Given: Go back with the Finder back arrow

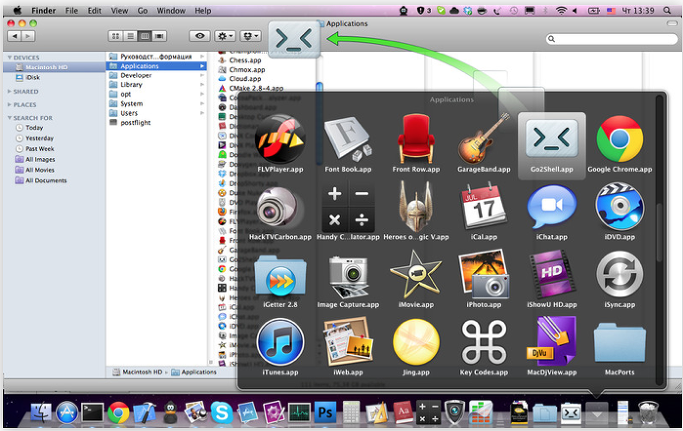Looking at the screenshot, I should pyautogui.click(x=15, y=36).
